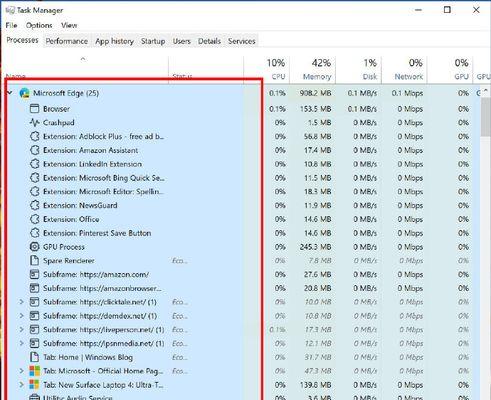This screenshot has height=400, width=491.
Task: Click the liveperson.net subframe icon
Action: click(x=34, y=330)
